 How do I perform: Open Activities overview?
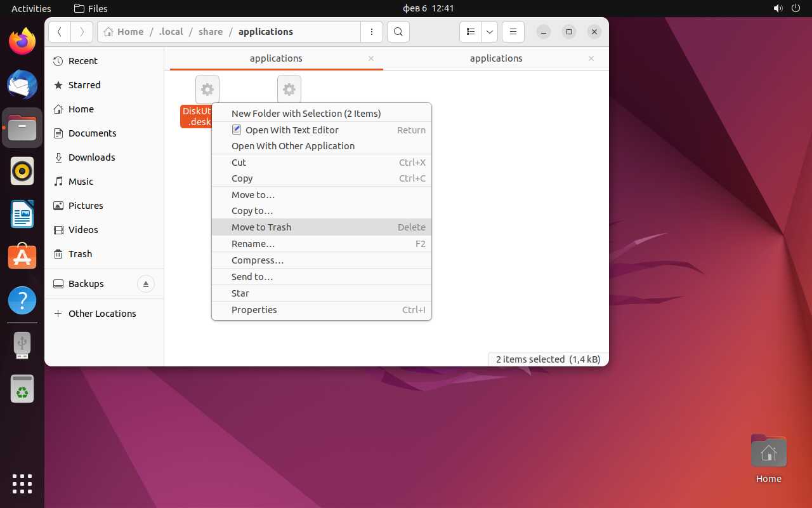click(x=31, y=8)
